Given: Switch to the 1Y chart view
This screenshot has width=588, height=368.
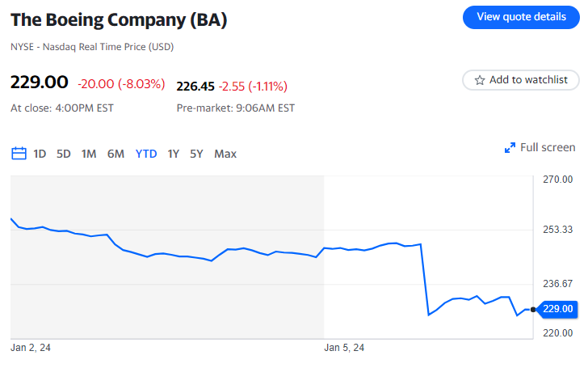Looking at the screenshot, I should click(x=173, y=154).
